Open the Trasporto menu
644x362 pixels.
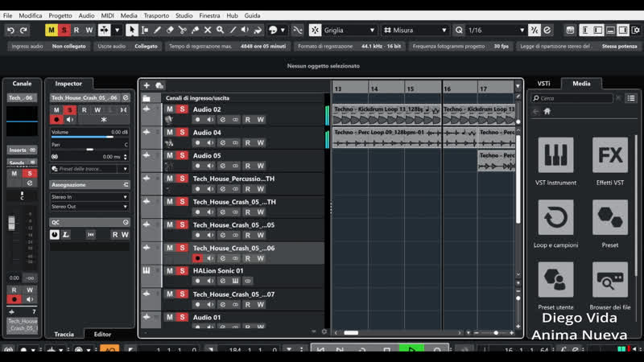click(x=156, y=15)
